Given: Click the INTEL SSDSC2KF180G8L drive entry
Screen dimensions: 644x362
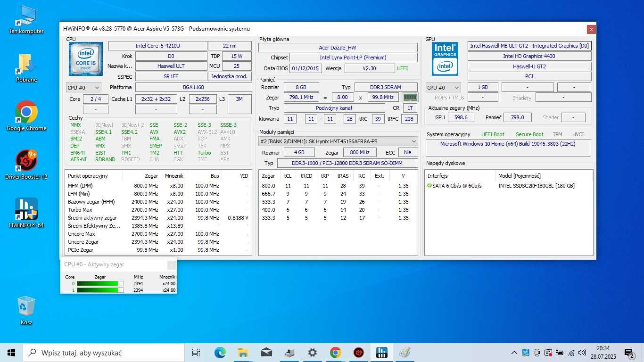Looking at the screenshot, I should click(537, 186).
